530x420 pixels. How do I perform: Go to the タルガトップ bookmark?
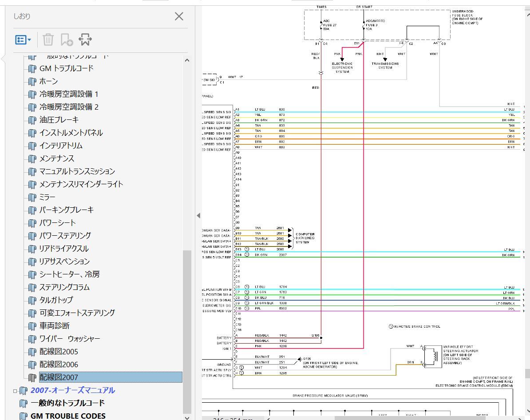[x=56, y=300]
